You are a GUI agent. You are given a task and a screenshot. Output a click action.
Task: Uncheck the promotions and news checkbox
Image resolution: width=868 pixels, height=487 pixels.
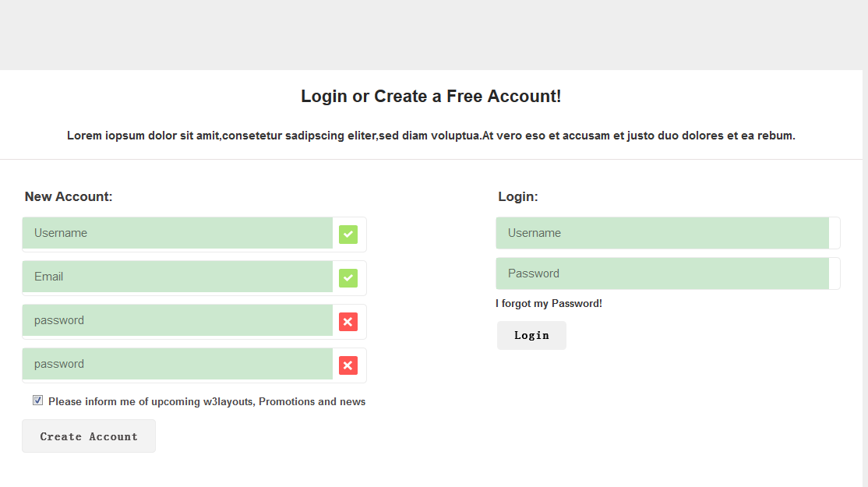[37, 401]
